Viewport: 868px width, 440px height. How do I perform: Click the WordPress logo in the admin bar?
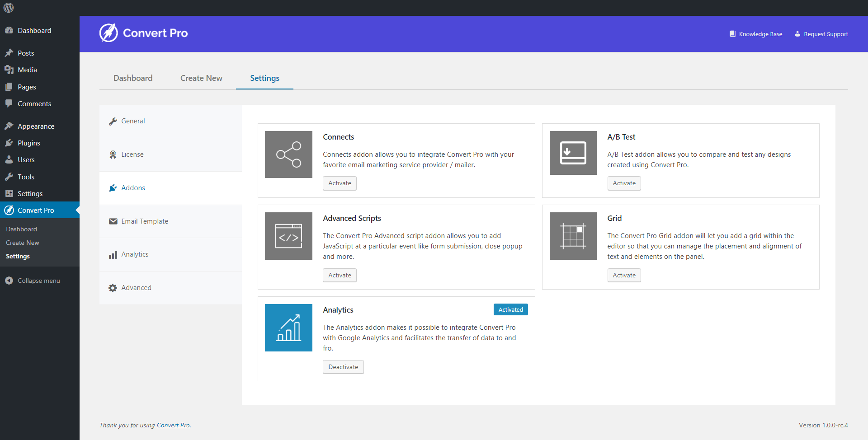(9, 8)
